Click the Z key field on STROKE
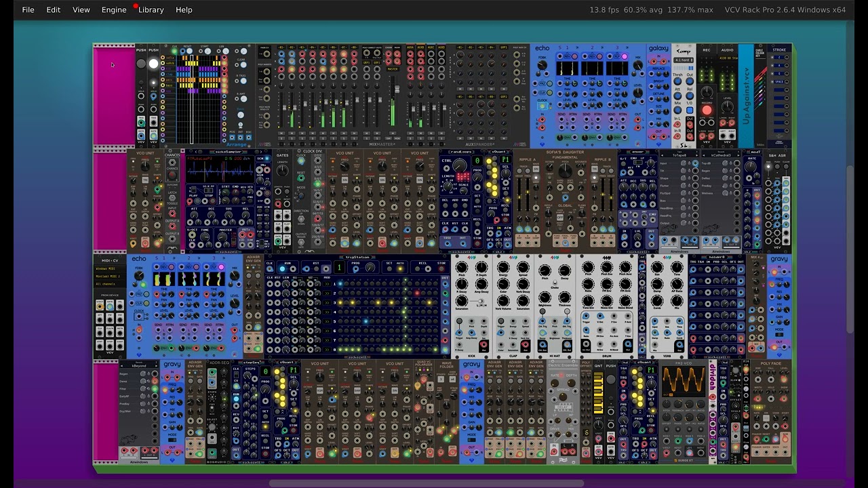The height and width of the screenshot is (488, 868). (779, 58)
